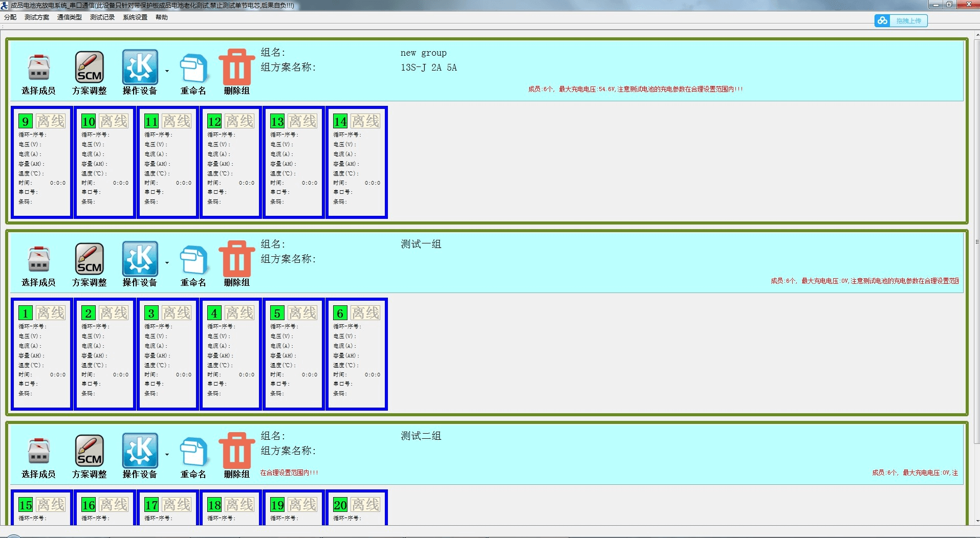Open the 通信类型 menu

click(70, 17)
